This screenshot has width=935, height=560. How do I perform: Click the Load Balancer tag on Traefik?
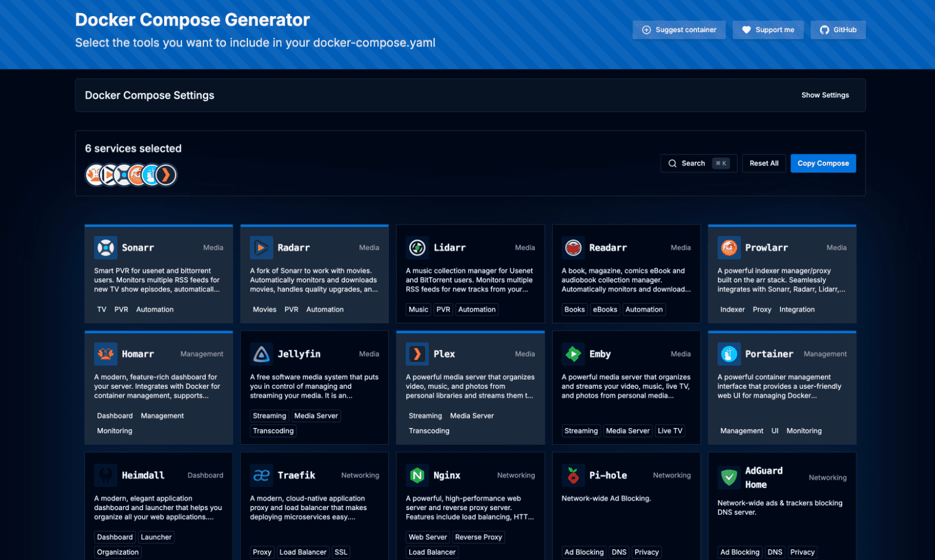tap(303, 552)
